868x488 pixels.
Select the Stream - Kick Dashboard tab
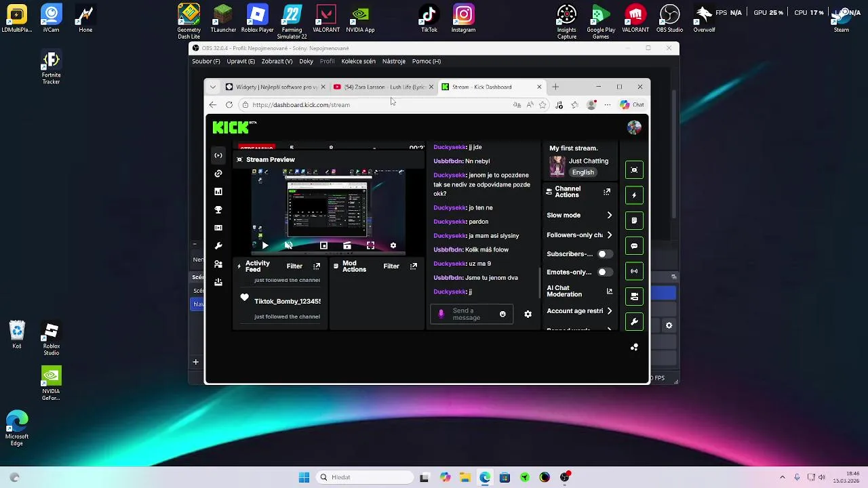[x=492, y=87]
